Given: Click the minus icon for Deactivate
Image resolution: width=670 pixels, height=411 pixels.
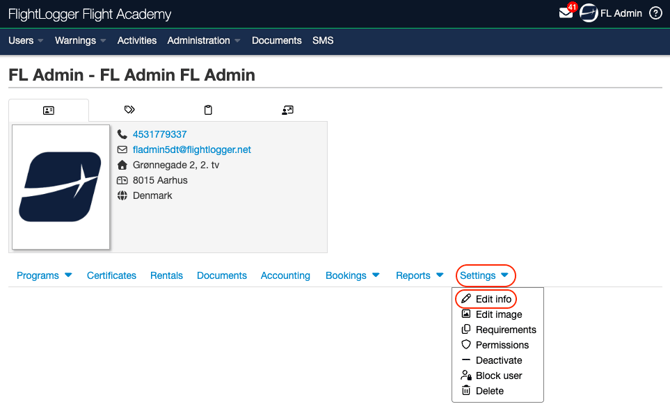Looking at the screenshot, I should pos(466,360).
